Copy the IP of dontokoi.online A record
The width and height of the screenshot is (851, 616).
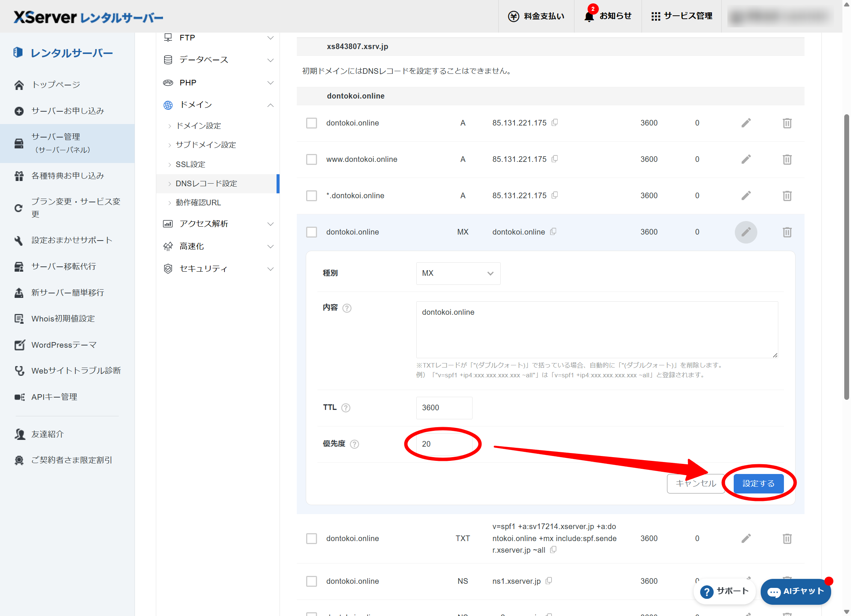pos(554,122)
